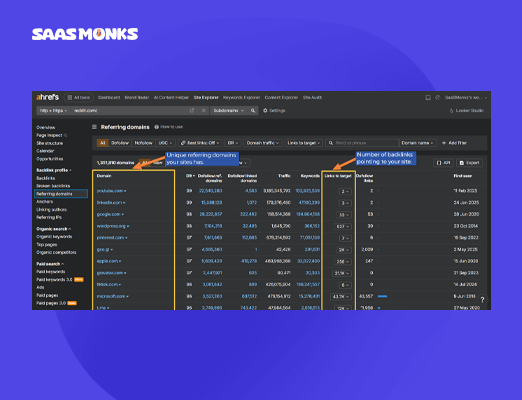This screenshot has width=522, height=400.
Task: Open Backlinks in the sidebar
Action: click(45, 178)
